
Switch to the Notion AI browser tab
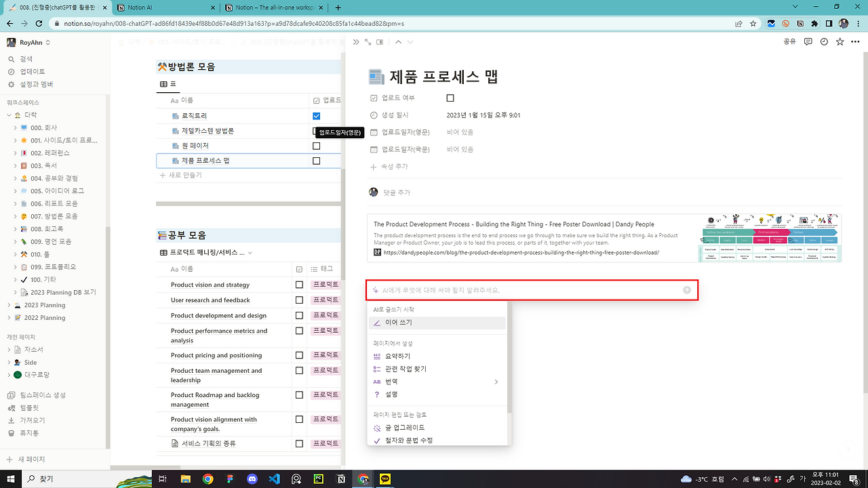click(164, 7)
